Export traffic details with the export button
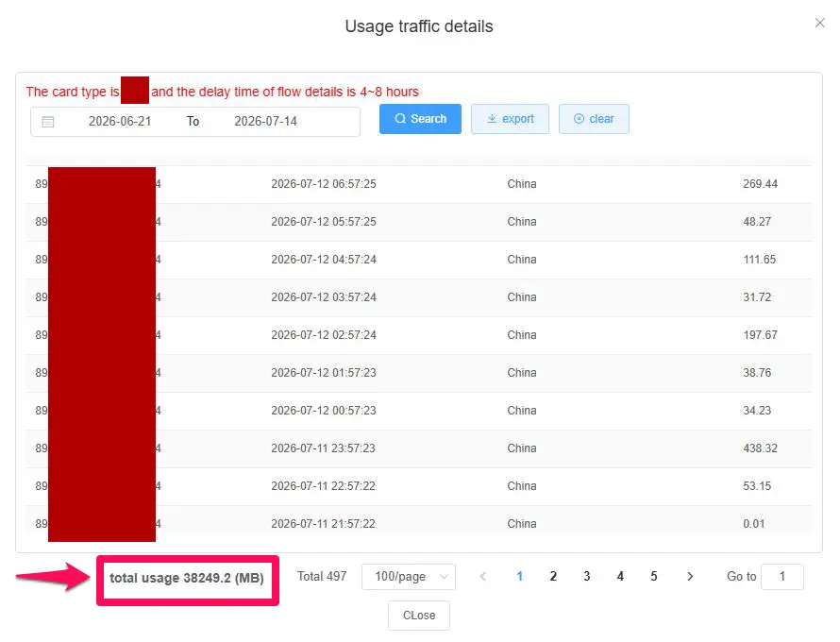Viewport: 840px width, 642px height. pos(510,119)
